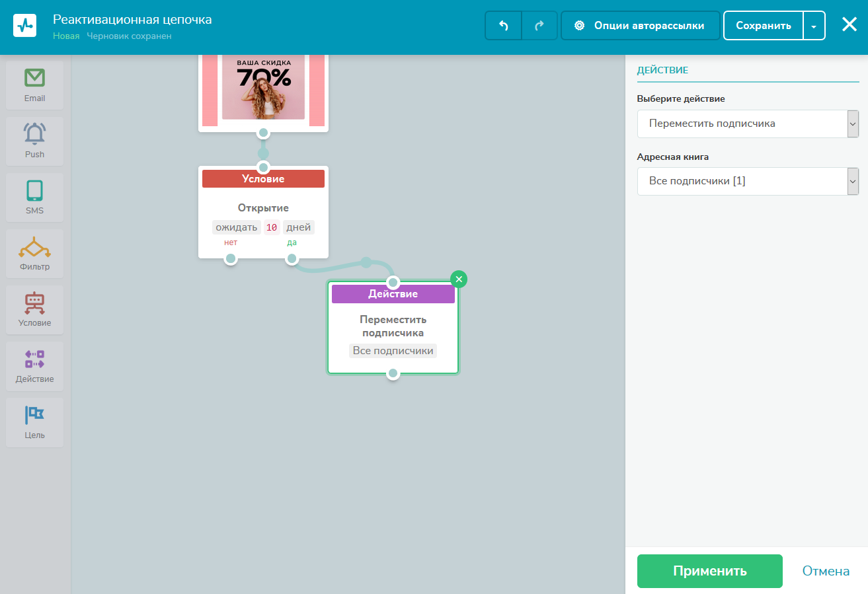Select the Фильтр block
Viewport: 868px width, 594px height.
(x=35, y=254)
